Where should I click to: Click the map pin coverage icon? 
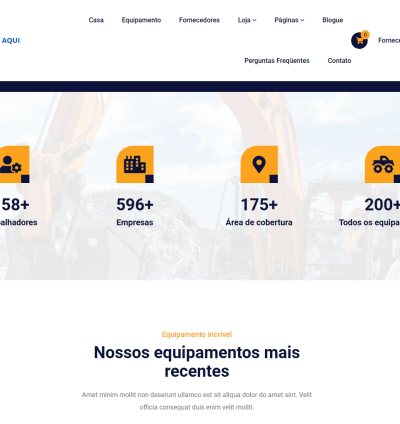(x=259, y=164)
